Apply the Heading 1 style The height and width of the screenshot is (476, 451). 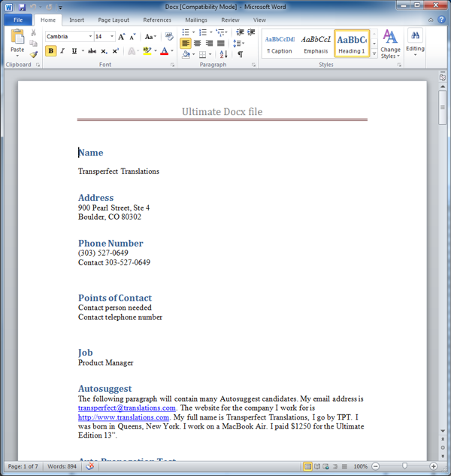coord(352,44)
